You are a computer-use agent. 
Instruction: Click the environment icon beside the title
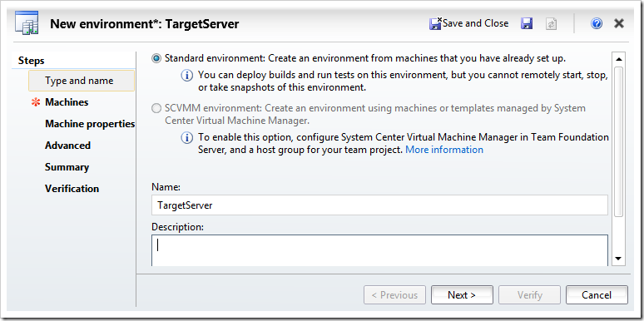tap(27, 23)
